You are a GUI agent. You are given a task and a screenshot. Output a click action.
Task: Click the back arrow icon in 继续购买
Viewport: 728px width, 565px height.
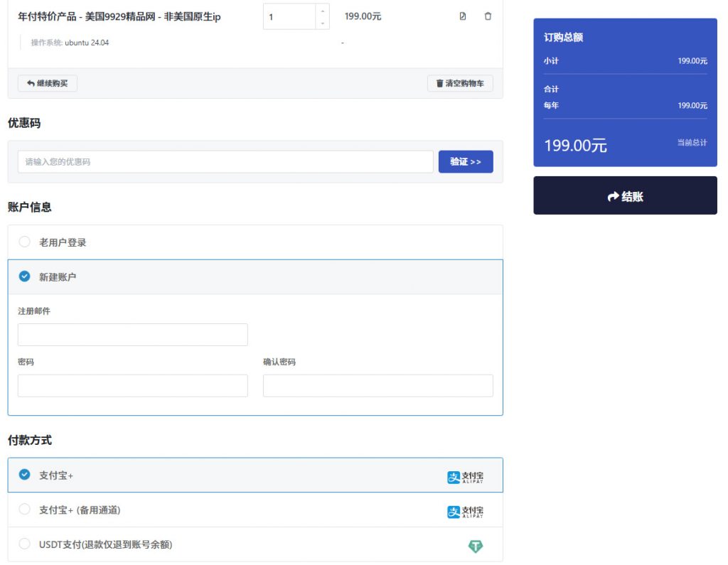coord(28,82)
